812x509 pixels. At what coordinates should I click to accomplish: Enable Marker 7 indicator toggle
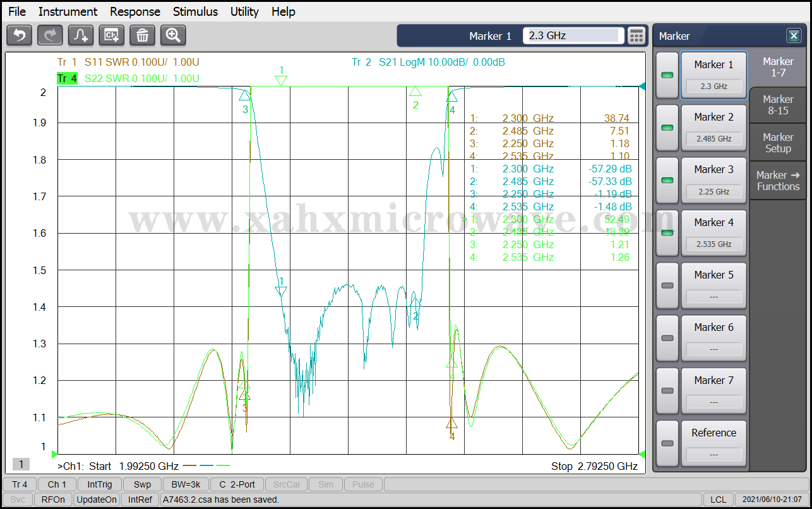pyautogui.click(x=667, y=390)
